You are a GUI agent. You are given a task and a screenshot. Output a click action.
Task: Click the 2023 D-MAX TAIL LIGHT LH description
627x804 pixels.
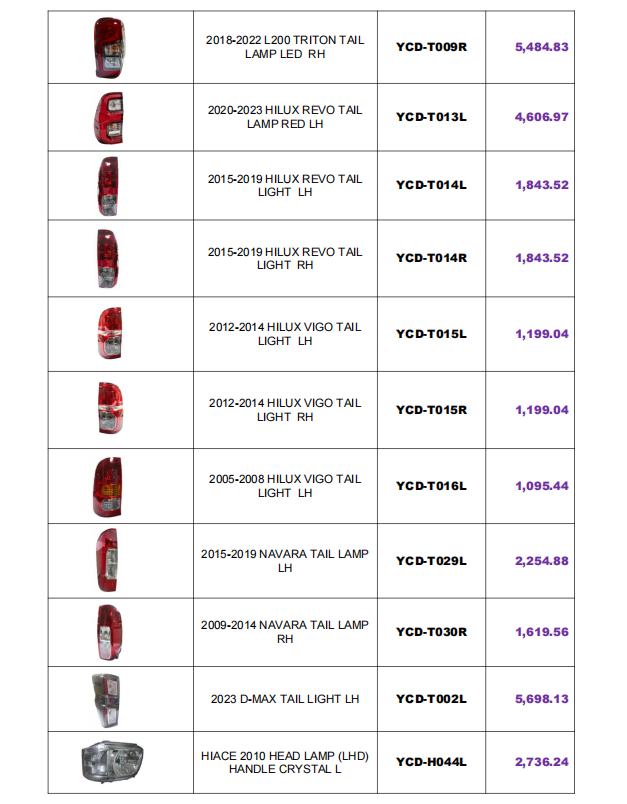(285, 699)
